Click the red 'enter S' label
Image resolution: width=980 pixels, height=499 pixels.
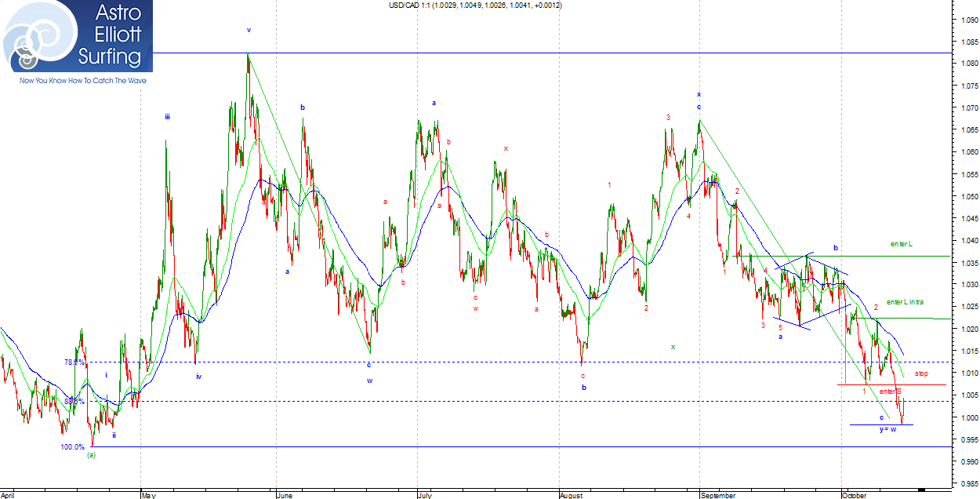[890, 391]
